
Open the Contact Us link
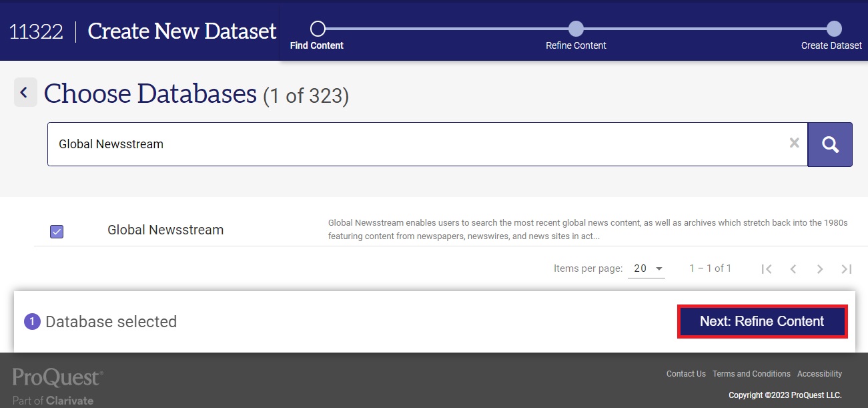coord(686,374)
